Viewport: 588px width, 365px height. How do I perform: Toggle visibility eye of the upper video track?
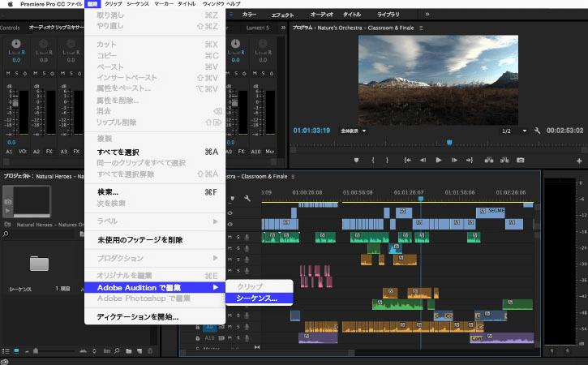coord(230,213)
